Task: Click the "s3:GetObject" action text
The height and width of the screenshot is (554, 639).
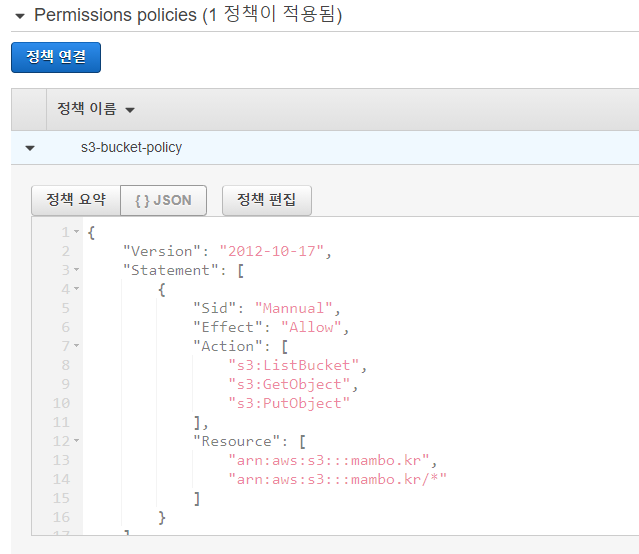Action: pyautogui.click(x=290, y=384)
